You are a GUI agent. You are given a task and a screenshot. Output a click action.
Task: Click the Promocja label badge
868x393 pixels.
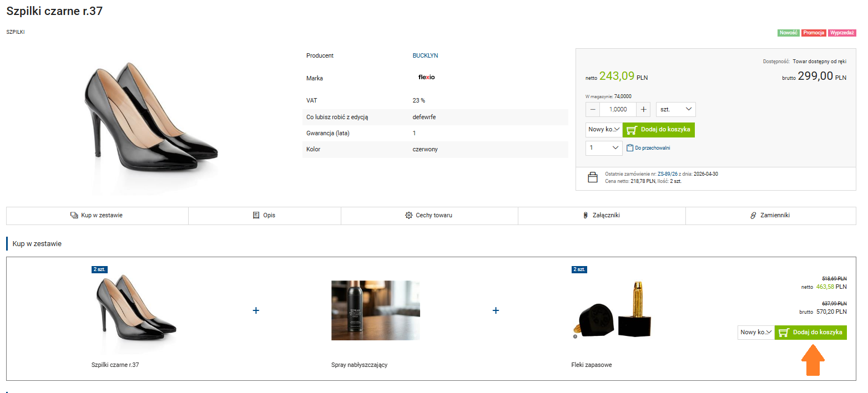(x=813, y=33)
